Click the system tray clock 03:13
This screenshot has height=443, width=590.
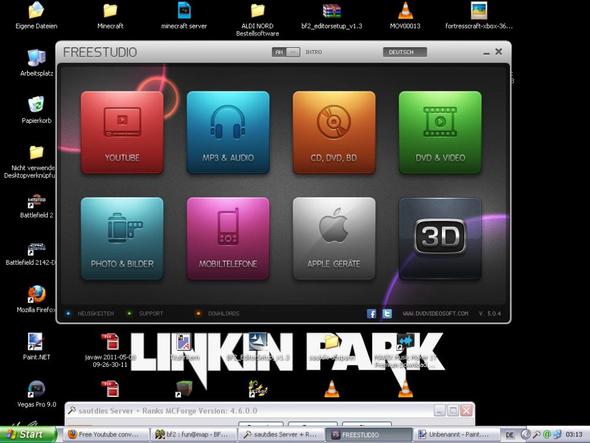[574, 435]
